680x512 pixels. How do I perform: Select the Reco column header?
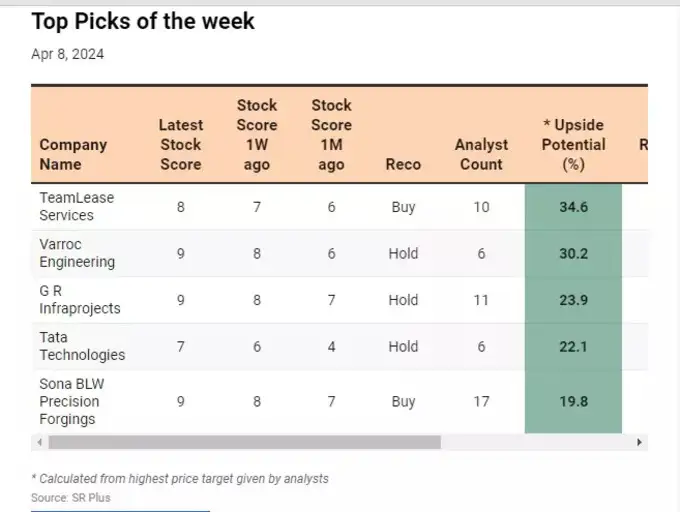pyautogui.click(x=403, y=164)
